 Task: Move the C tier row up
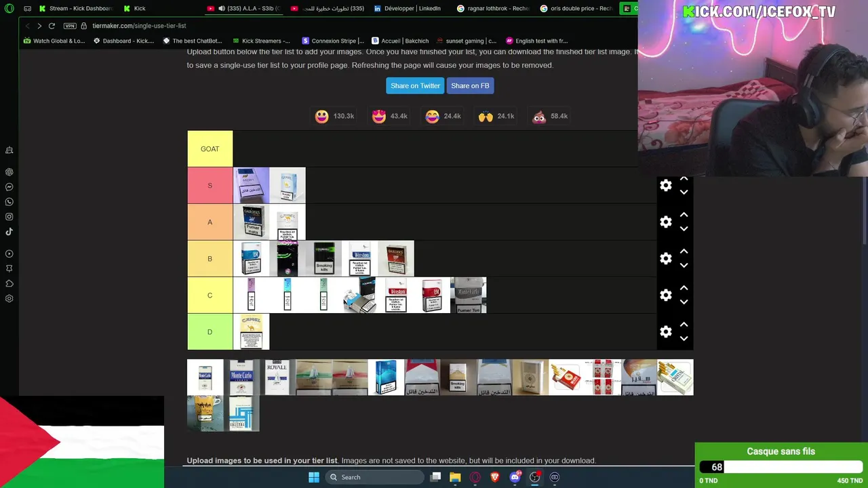tap(684, 289)
